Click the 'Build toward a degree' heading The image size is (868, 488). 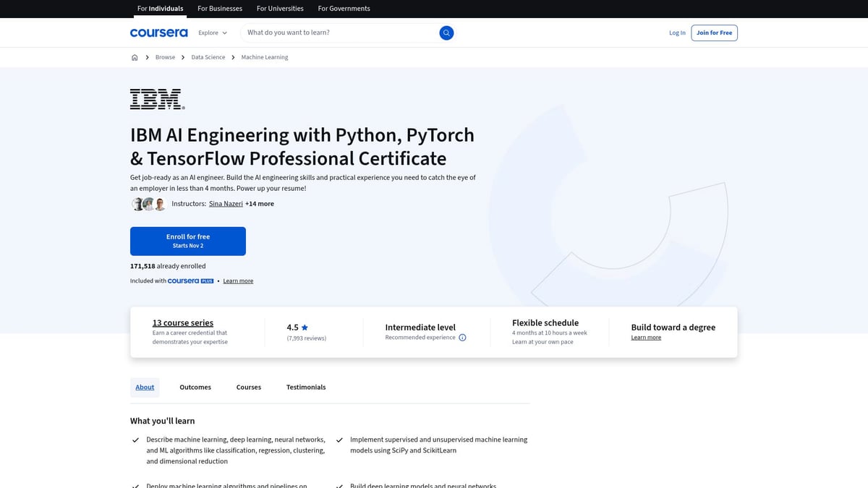(673, 328)
